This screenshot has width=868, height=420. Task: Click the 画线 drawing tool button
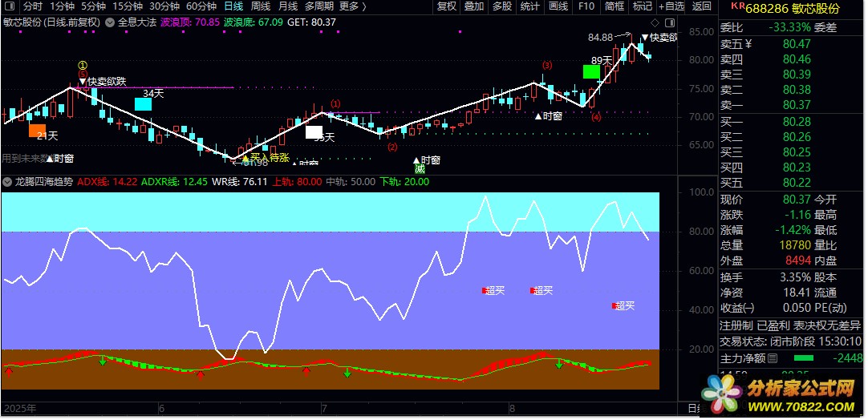[x=558, y=6]
